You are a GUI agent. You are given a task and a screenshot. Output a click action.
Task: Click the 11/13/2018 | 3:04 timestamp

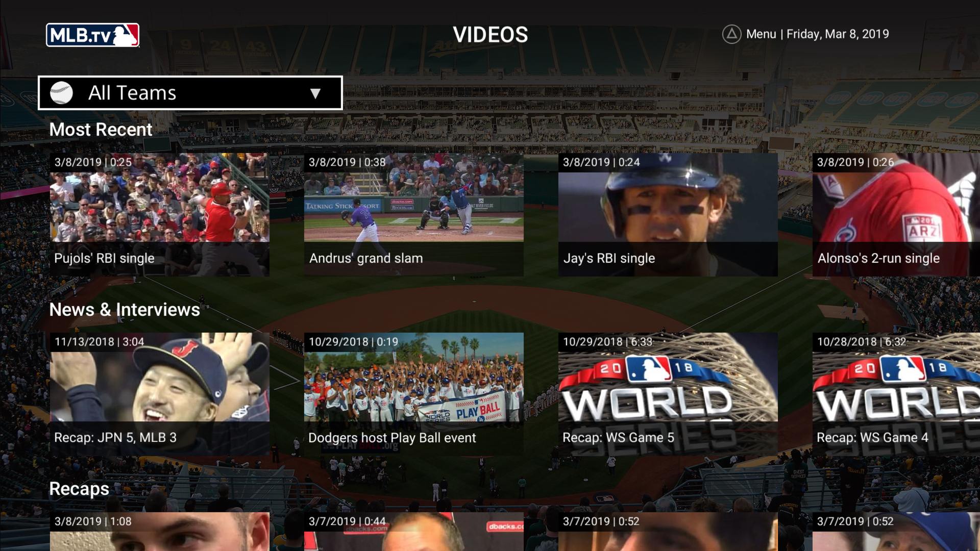pos(100,342)
